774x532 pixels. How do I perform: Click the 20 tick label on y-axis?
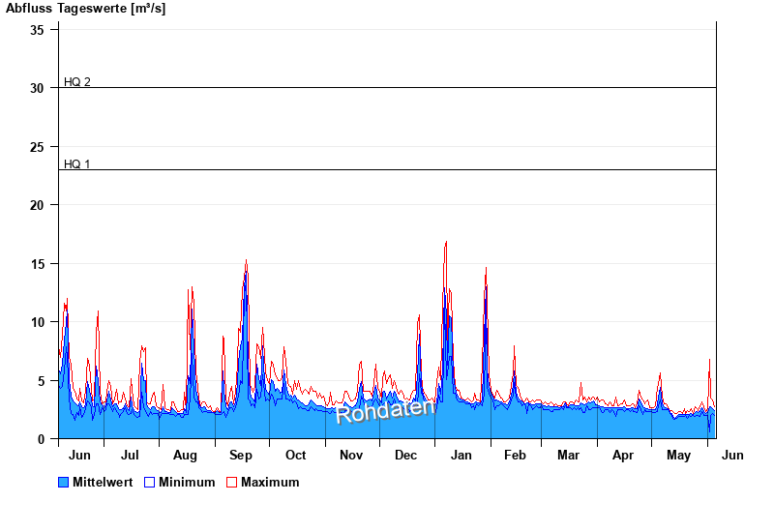pos(37,205)
